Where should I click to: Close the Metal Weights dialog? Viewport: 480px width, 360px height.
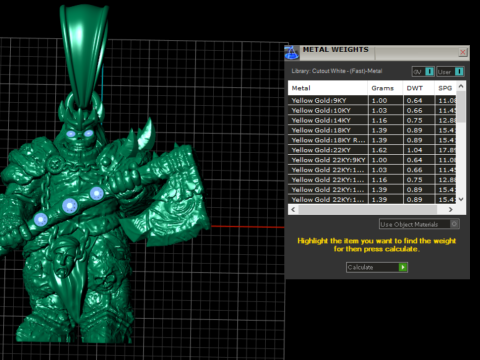463,52
